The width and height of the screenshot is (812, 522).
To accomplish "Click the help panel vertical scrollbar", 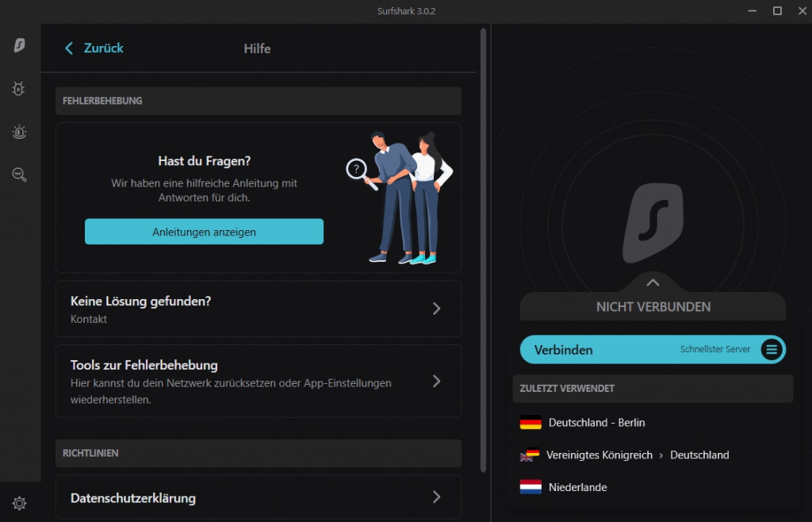I will (483, 250).
